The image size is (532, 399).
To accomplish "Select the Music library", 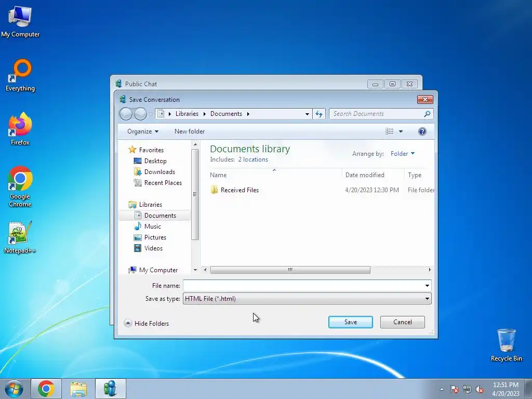I will coord(152,227).
